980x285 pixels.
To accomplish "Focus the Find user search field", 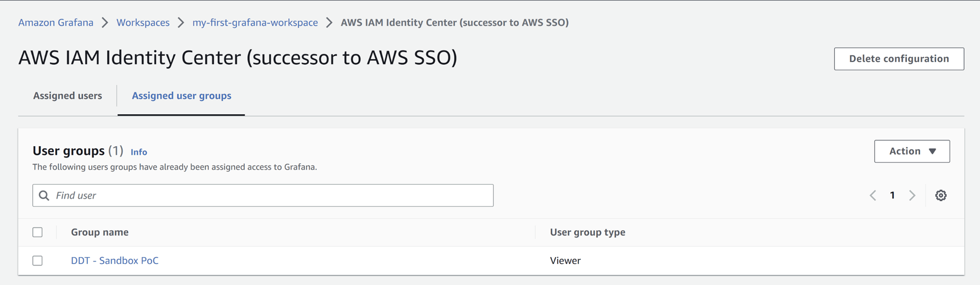I will [x=271, y=196].
